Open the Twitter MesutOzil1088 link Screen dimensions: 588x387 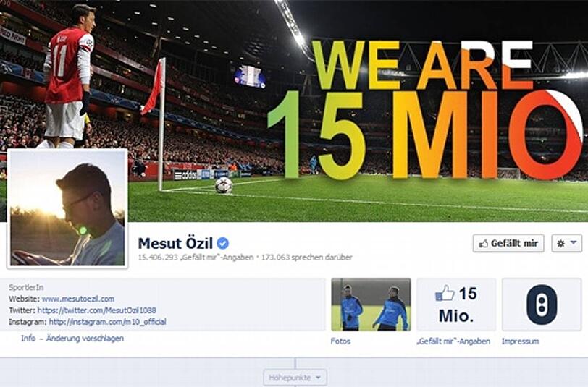pyautogui.click(x=97, y=310)
